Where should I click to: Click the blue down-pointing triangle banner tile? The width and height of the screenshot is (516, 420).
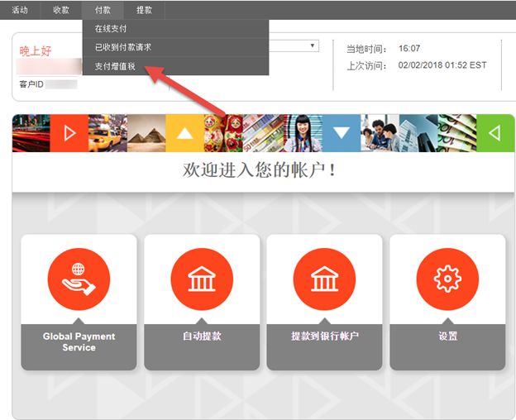[342, 133]
